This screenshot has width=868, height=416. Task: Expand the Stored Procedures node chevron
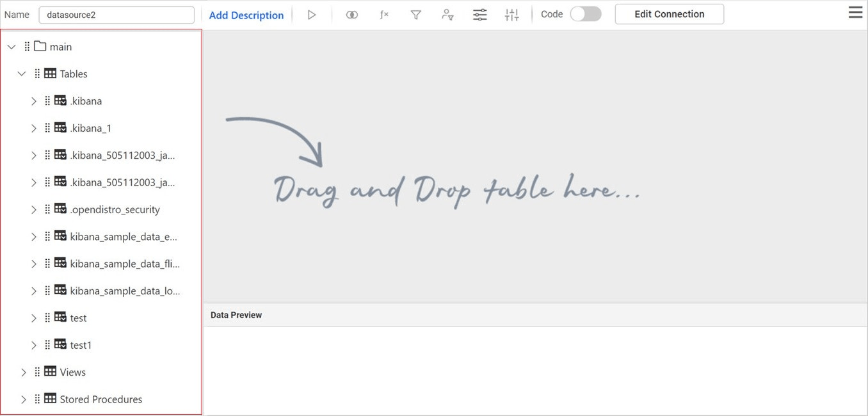click(x=24, y=399)
